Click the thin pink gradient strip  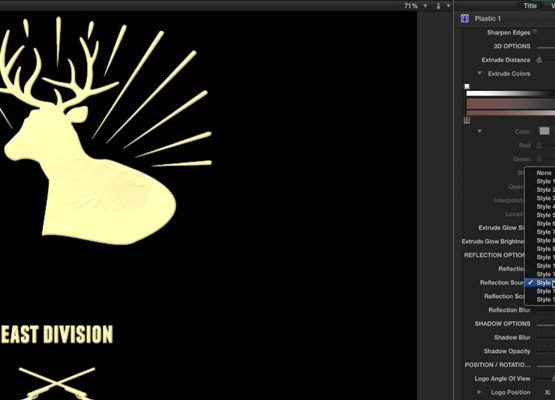click(510, 113)
